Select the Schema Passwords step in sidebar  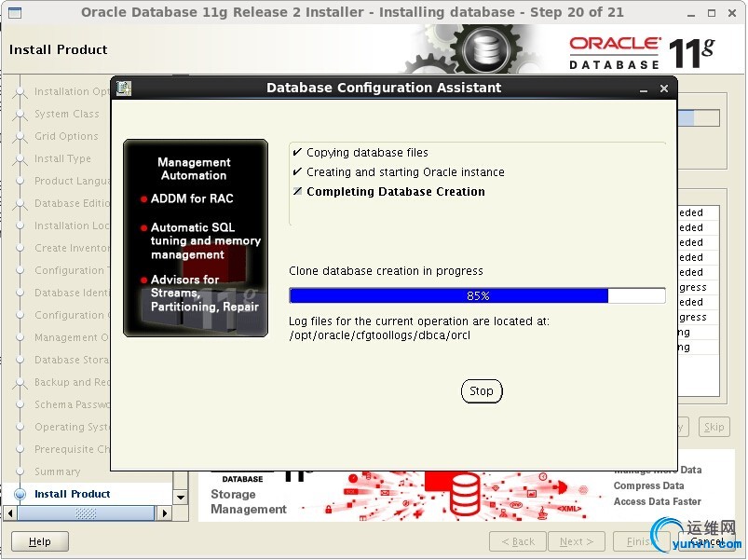click(x=72, y=404)
